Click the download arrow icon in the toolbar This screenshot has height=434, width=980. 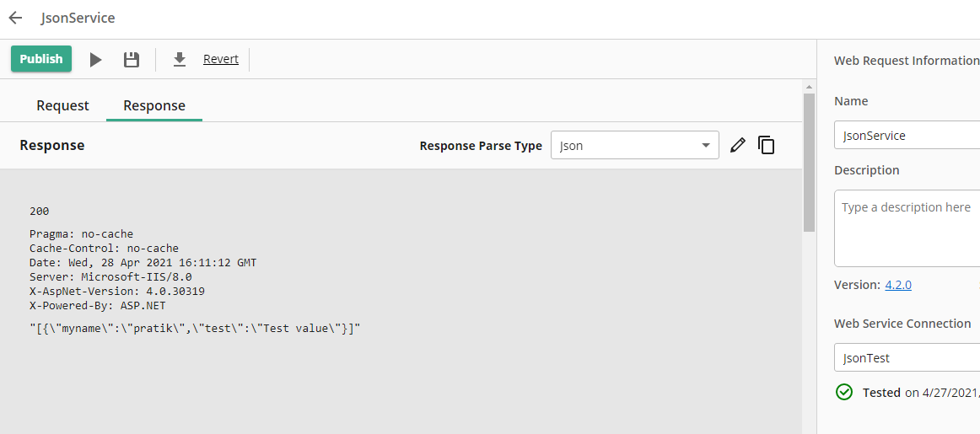point(179,60)
